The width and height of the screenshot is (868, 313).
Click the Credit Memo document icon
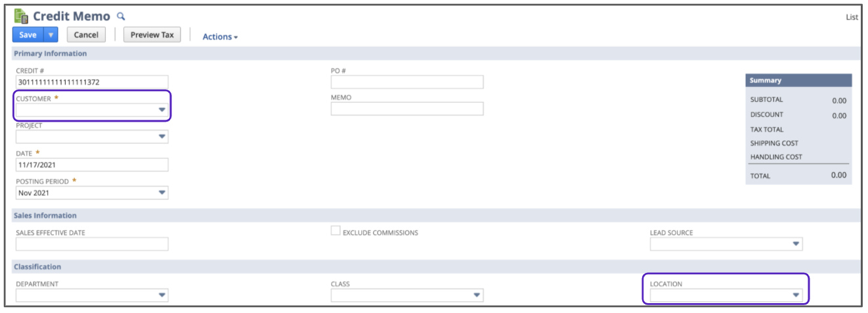[x=21, y=16]
